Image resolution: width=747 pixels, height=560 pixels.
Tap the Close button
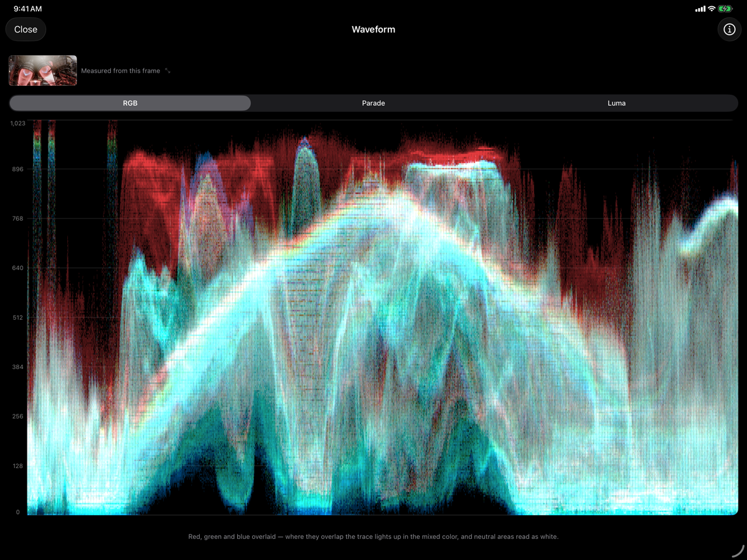(26, 29)
